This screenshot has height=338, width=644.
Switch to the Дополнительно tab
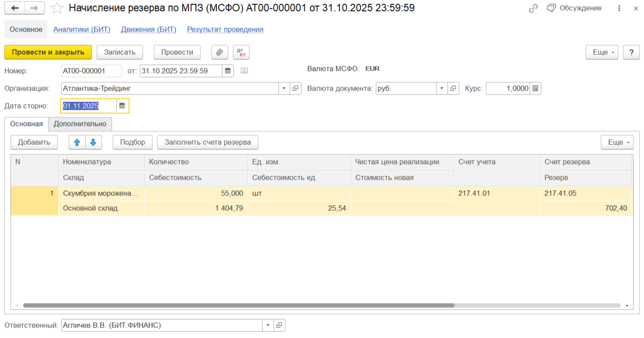coord(80,124)
